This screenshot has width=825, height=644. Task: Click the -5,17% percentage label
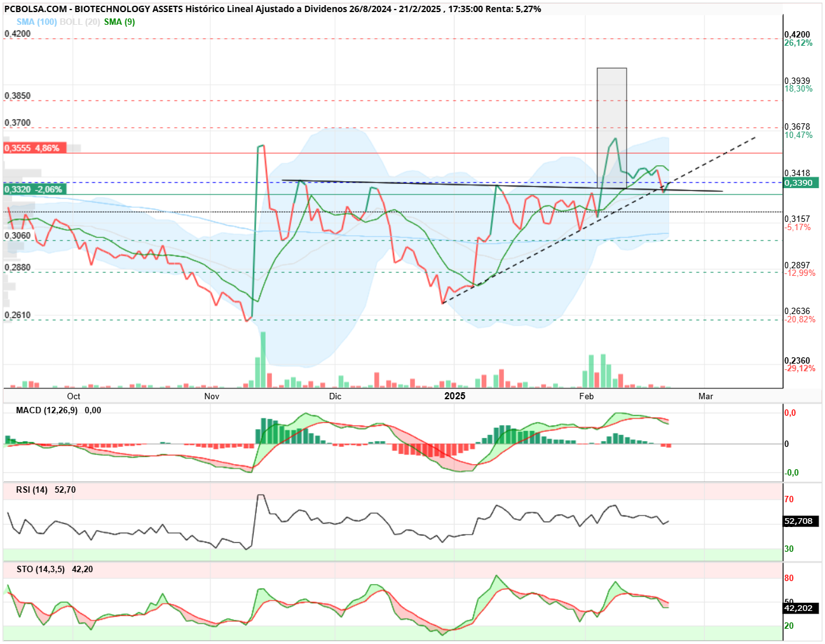pyautogui.click(x=798, y=227)
